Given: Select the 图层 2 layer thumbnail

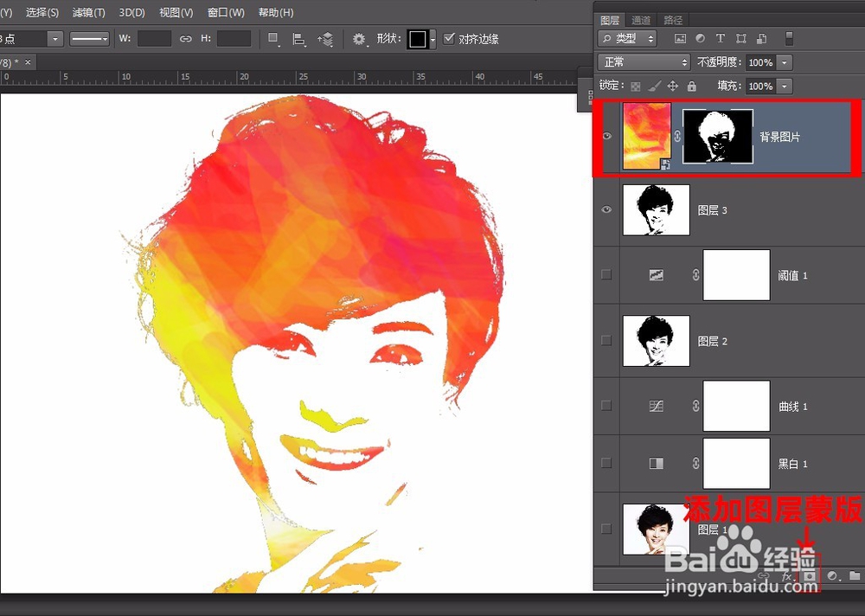Looking at the screenshot, I should 656,341.
